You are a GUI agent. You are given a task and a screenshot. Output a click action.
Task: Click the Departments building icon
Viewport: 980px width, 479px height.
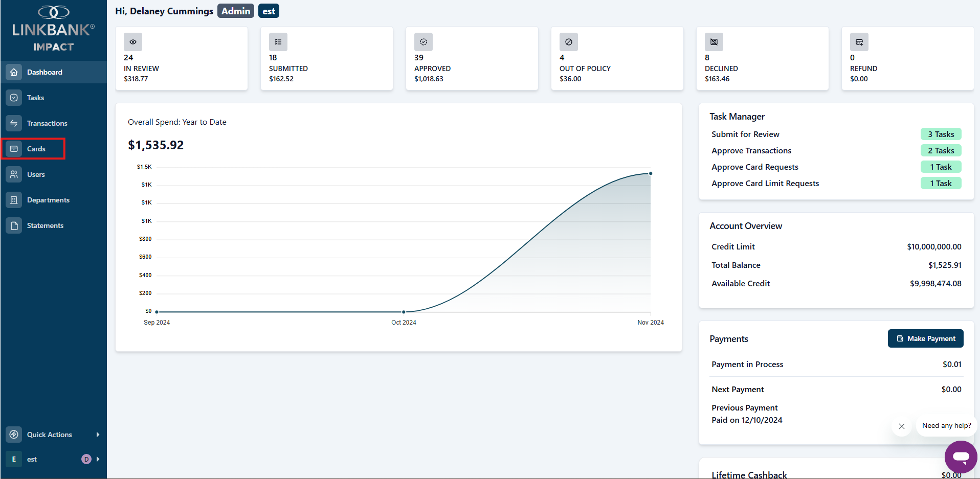14,200
